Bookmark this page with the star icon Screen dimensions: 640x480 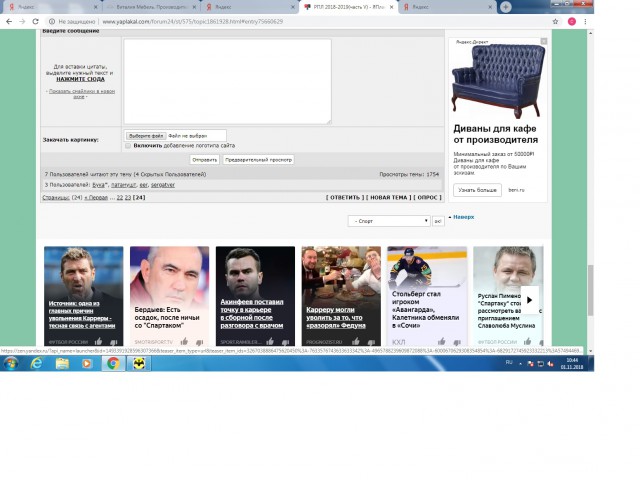click(x=555, y=22)
